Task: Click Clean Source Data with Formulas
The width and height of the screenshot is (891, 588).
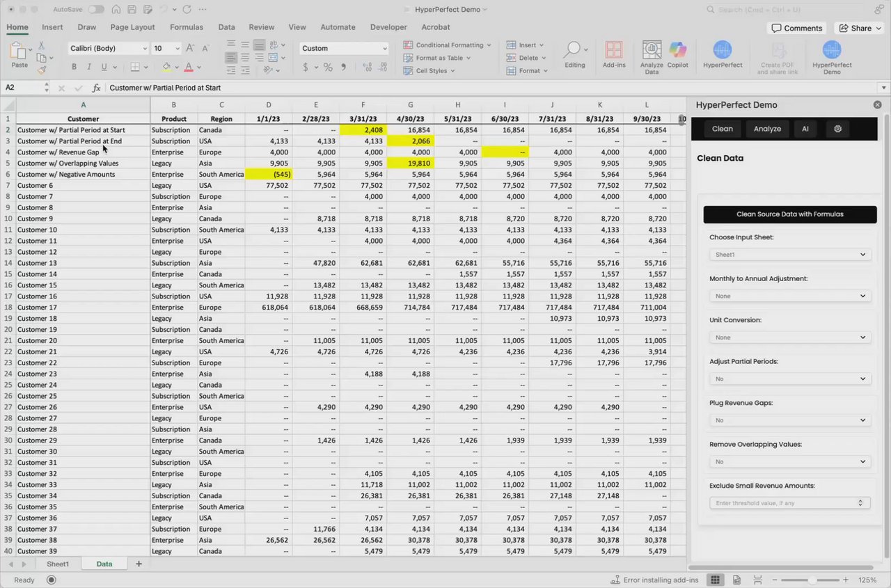Action: coord(790,214)
